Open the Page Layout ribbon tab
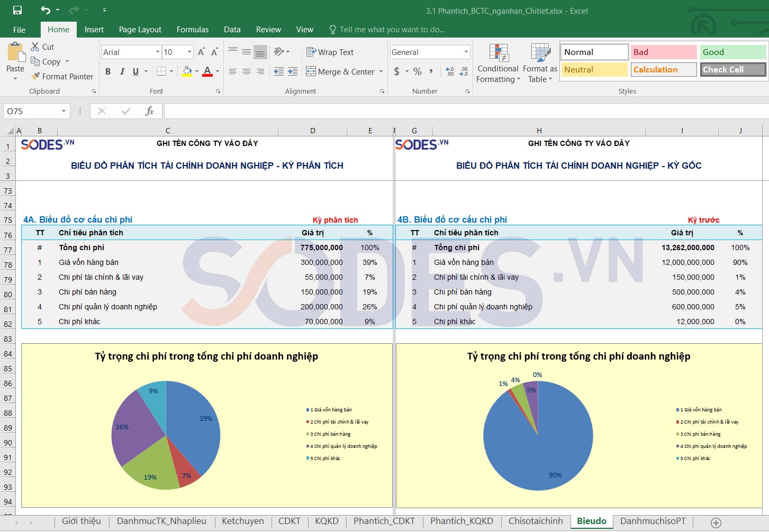Screen dimensions: 769x532 (x=140, y=30)
